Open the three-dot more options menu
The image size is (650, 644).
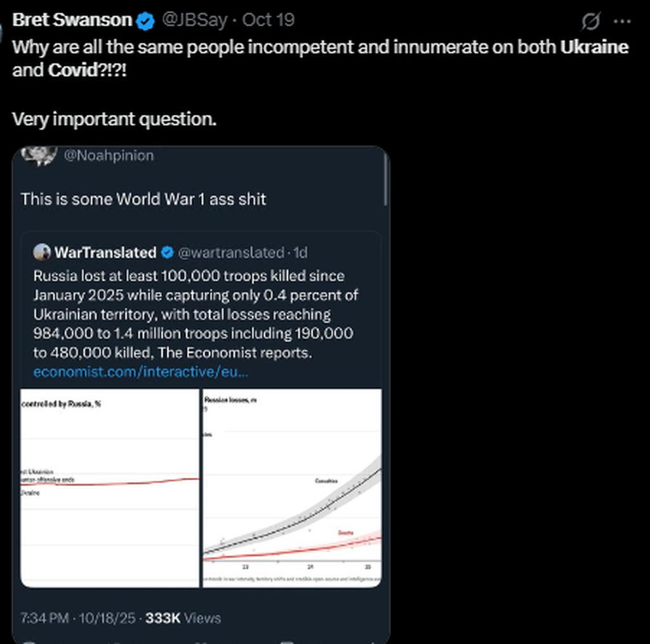click(622, 22)
